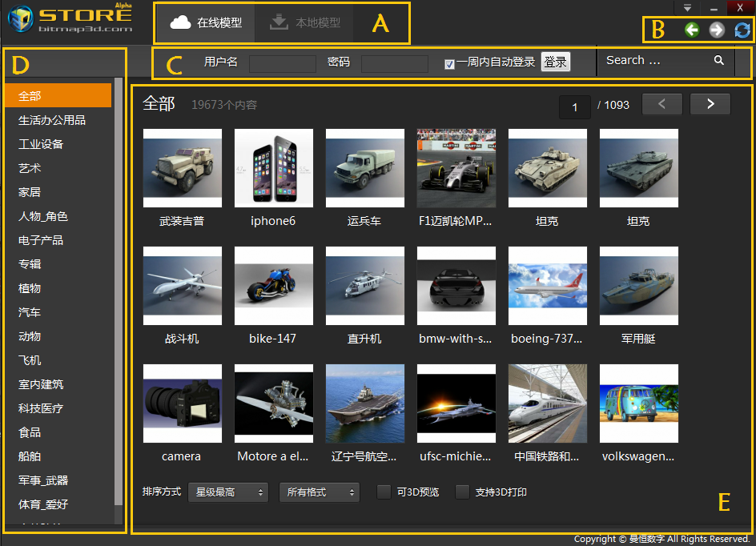Click the category list scrollbar
Viewport: 756px width, 546px height.
coord(119,291)
